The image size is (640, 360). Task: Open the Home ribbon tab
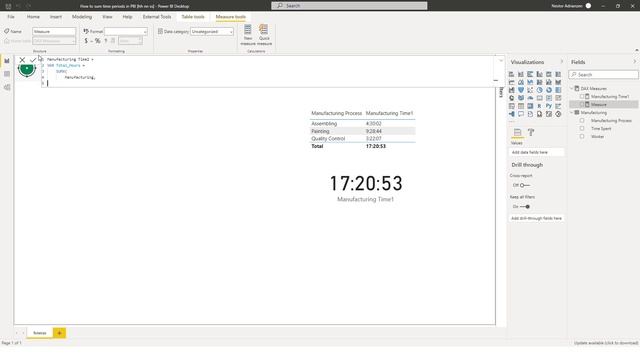tap(33, 17)
